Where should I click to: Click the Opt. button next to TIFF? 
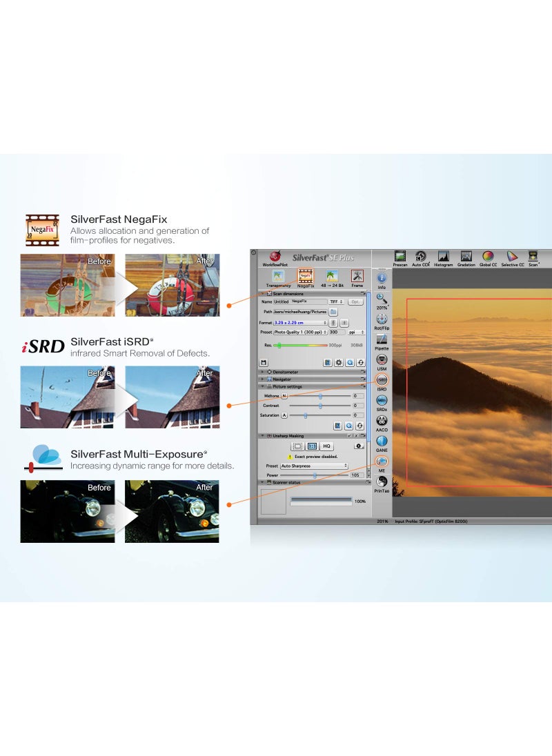pos(355,302)
